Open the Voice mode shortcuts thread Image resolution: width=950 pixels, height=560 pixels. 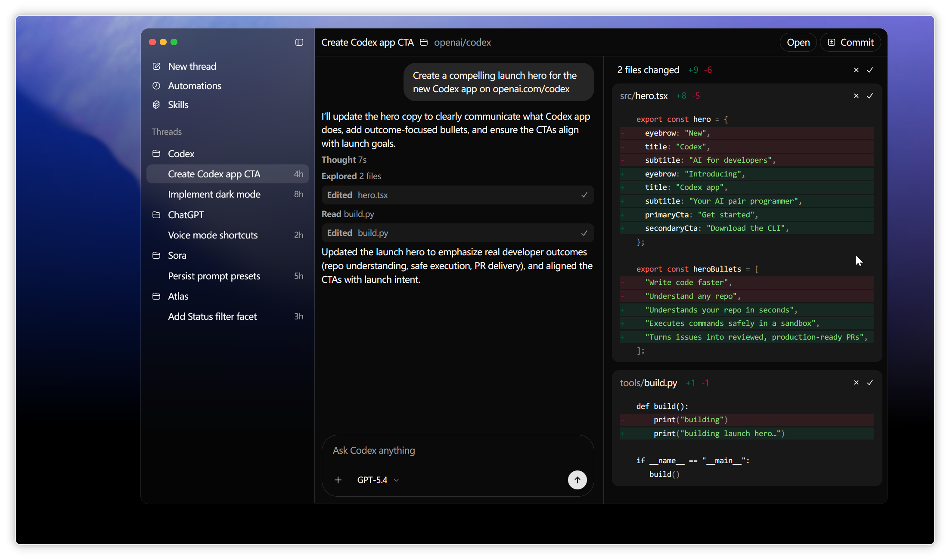(228, 235)
